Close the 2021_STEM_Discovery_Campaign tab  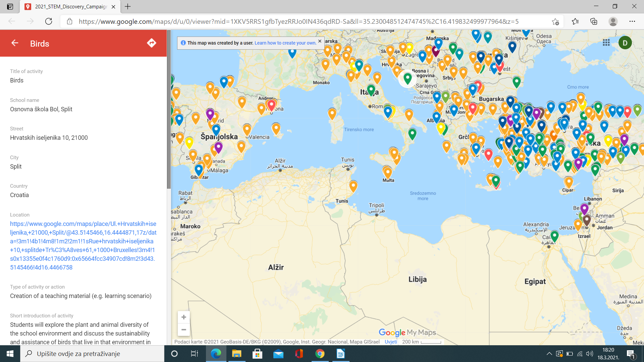(113, 7)
